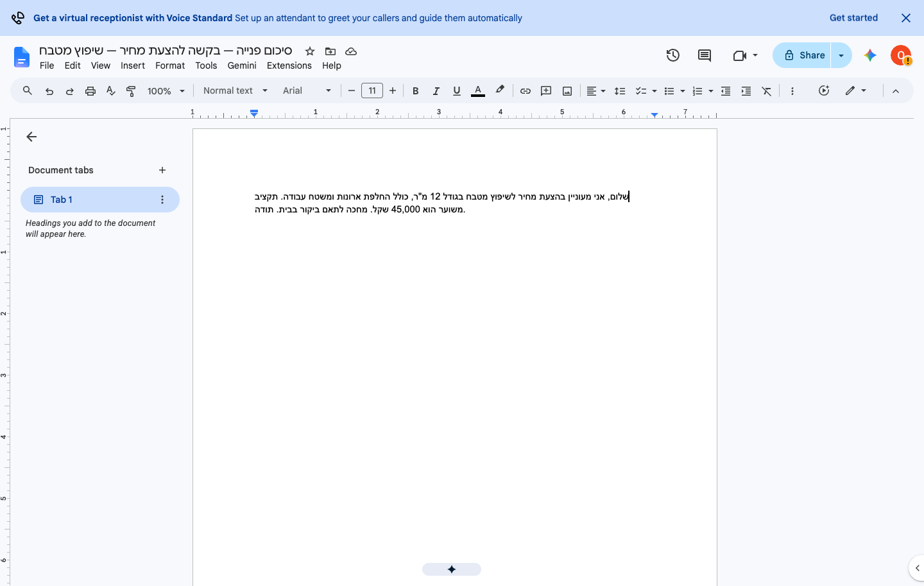Screen dimensions: 924x586
Task: Decrease the paragraph indent
Action: [x=726, y=91]
